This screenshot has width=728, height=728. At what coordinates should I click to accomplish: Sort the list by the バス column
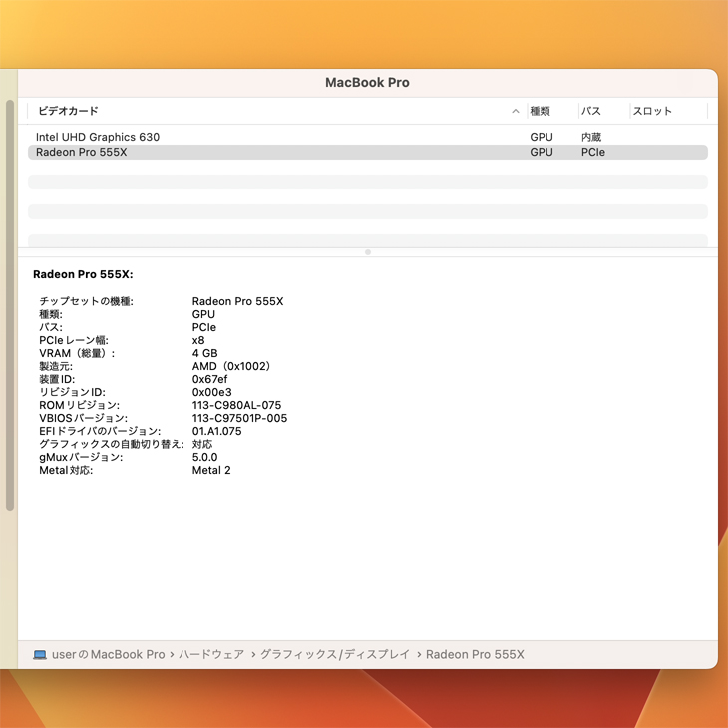(x=591, y=112)
